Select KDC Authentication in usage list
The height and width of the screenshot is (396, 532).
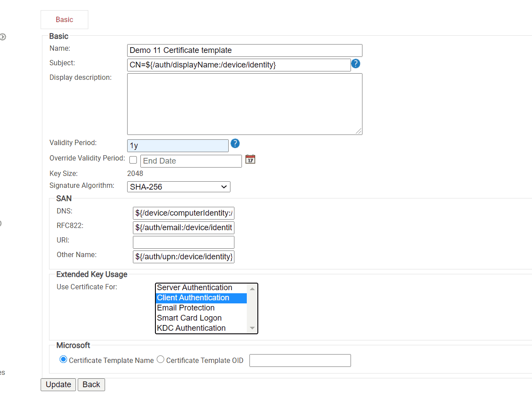201,328
